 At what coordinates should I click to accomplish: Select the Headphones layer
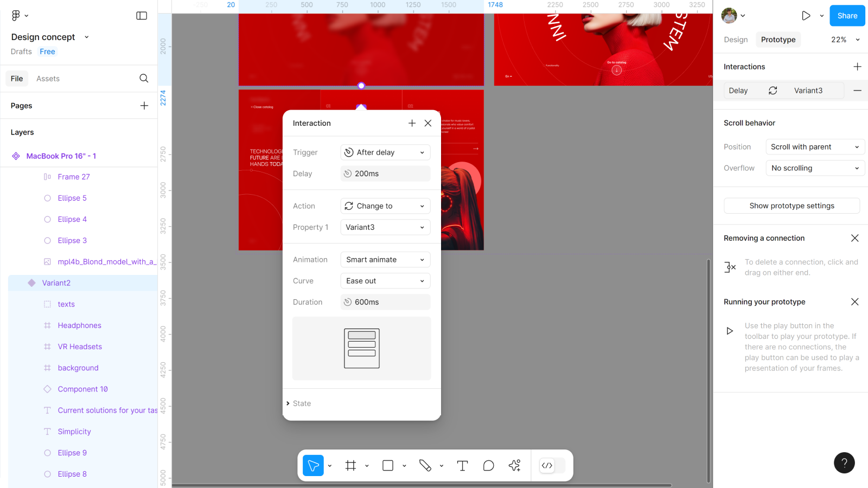click(79, 325)
